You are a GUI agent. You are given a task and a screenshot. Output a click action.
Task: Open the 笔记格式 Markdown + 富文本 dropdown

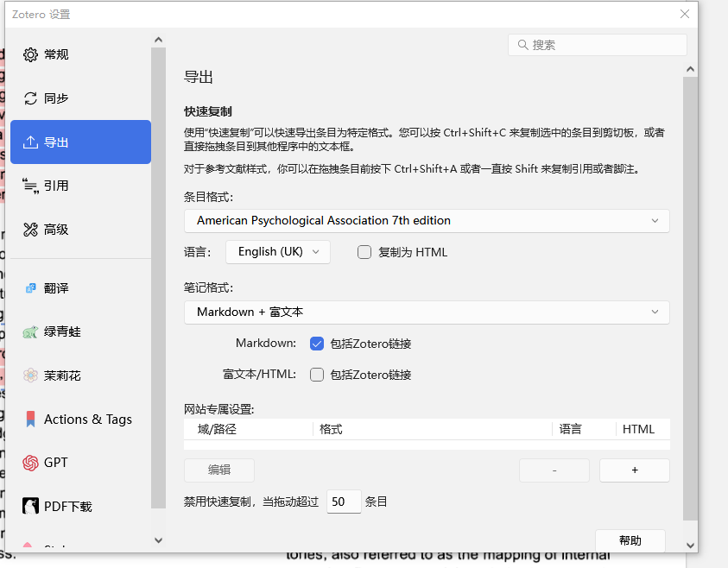pyautogui.click(x=427, y=312)
